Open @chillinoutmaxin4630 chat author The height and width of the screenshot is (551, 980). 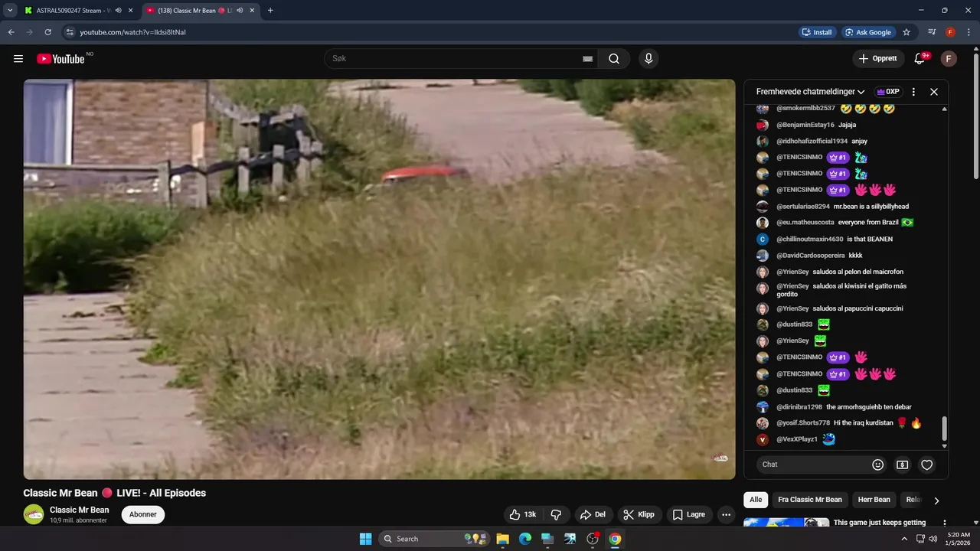[811, 239]
